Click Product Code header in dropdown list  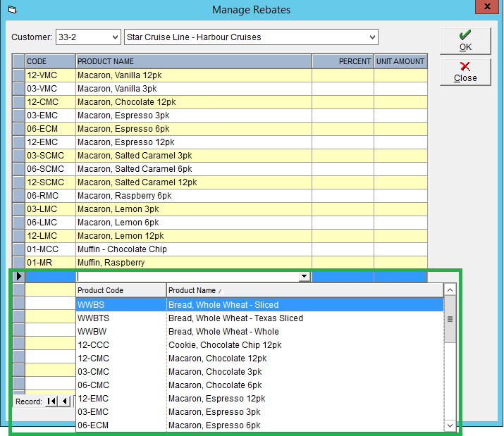[121, 290]
